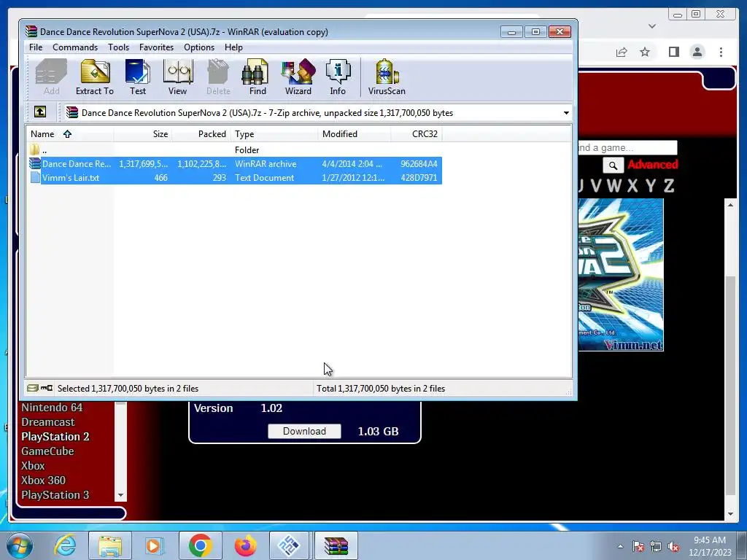Sort files by Name column header
This screenshot has height=560, width=747.
pyautogui.click(x=69, y=134)
